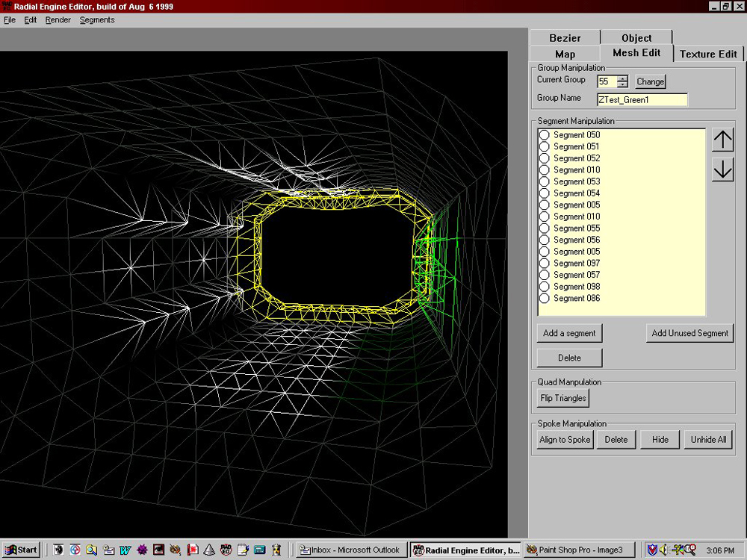
Task: Launch RAD ED from the quick launch bar
Action: [x=226, y=550]
